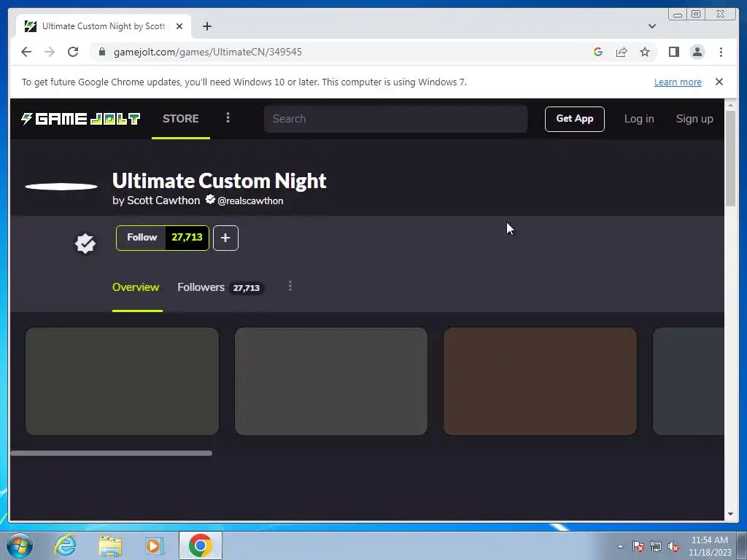Click the verified badge beside Scott Cawthon

click(x=210, y=200)
